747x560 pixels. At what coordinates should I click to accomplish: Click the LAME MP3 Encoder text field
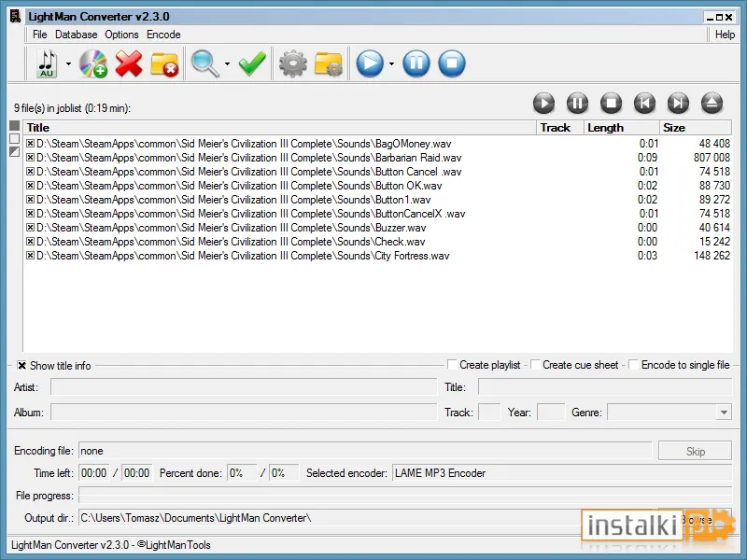[562, 473]
